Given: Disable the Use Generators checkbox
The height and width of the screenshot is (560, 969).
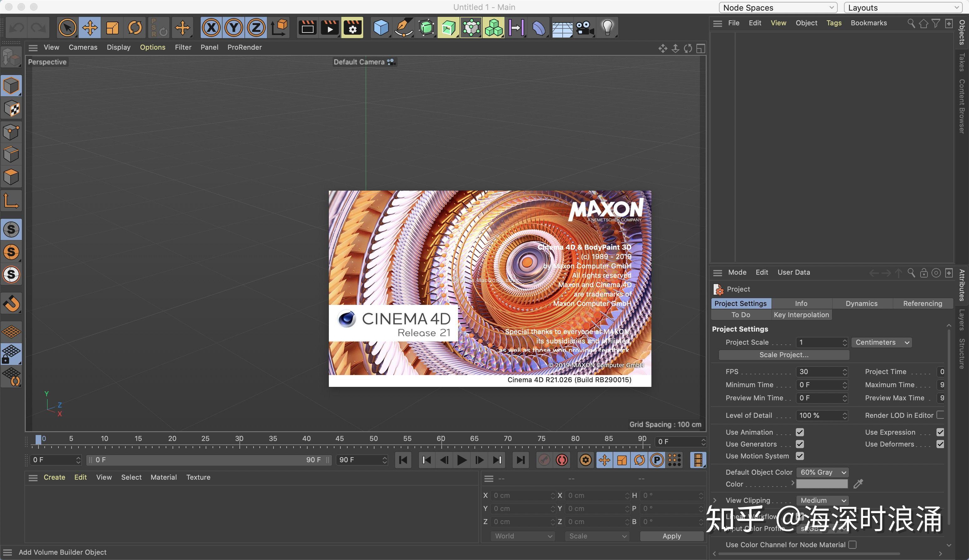Looking at the screenshot, I should click(x=800, y=444).
